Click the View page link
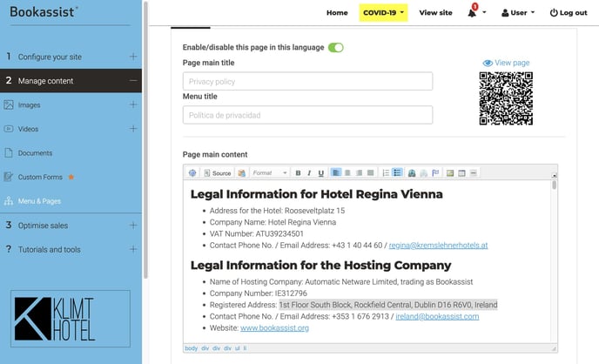The height and width of the screenshot is (364, 599). click(506, 63)
